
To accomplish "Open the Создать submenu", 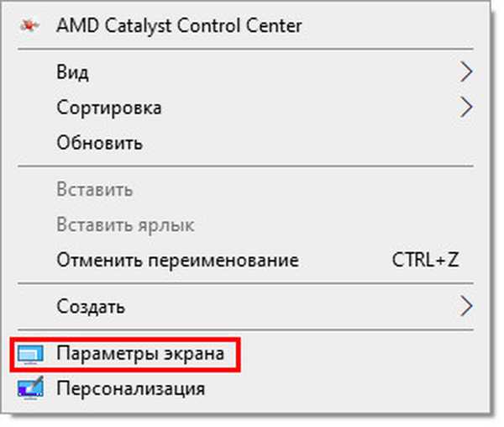I will 91,307.
